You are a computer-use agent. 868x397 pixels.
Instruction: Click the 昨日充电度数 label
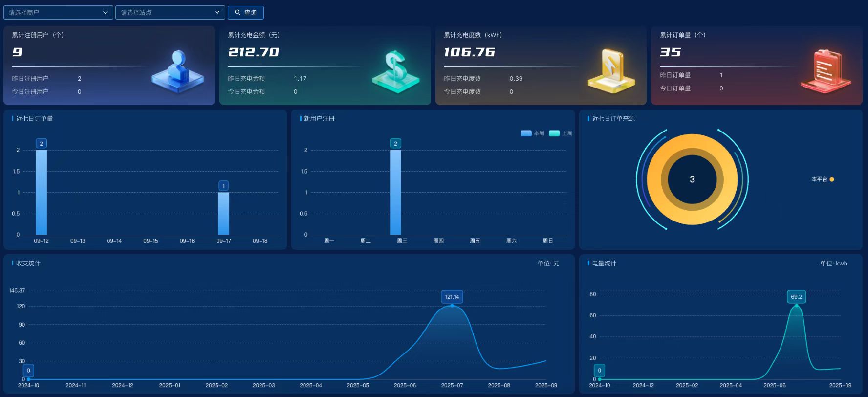pos(462,79)
